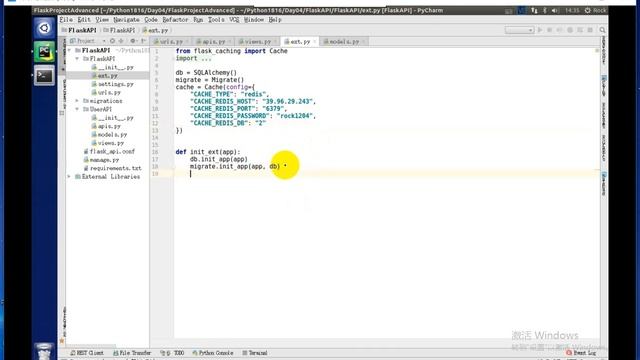Select requirements.txt in the project tree
640x360 pixels.
[x=112, y=168]
